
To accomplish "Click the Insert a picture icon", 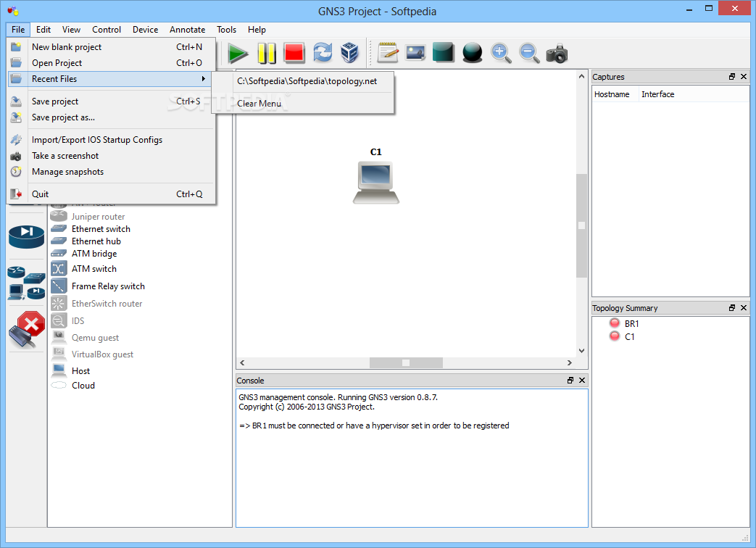I will tap(415, 52).
